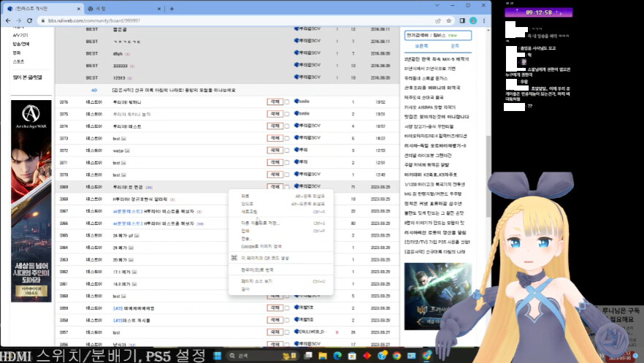Open the photo viewer app on taskbar
Viewport: 644px width, 363px height.
point(412,356)
